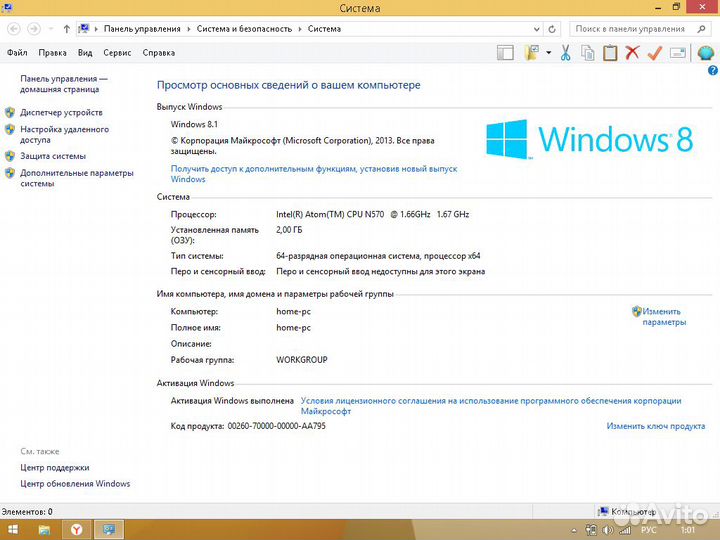Click the shell globe toolbar icon

[x=705, y=53]
